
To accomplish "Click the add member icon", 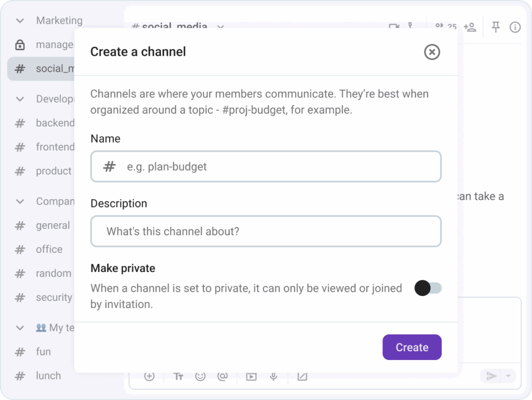I will coord(470,27).
